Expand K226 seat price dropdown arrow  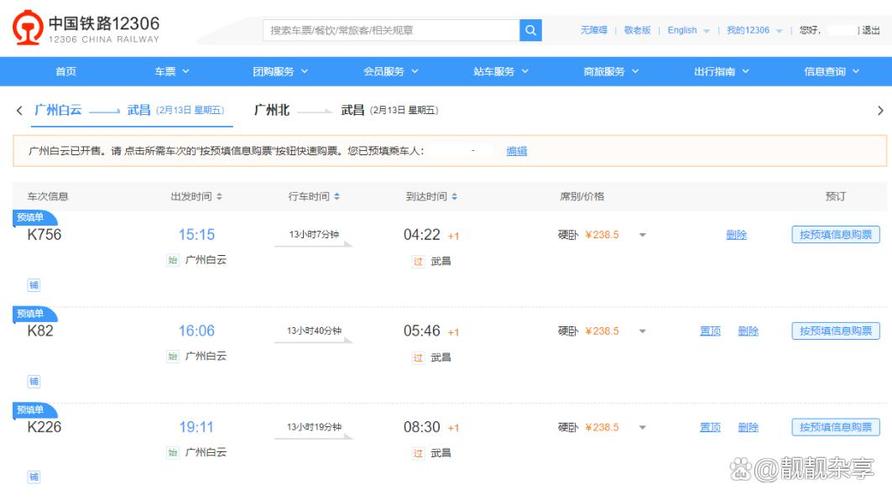[x=642, y=427]
